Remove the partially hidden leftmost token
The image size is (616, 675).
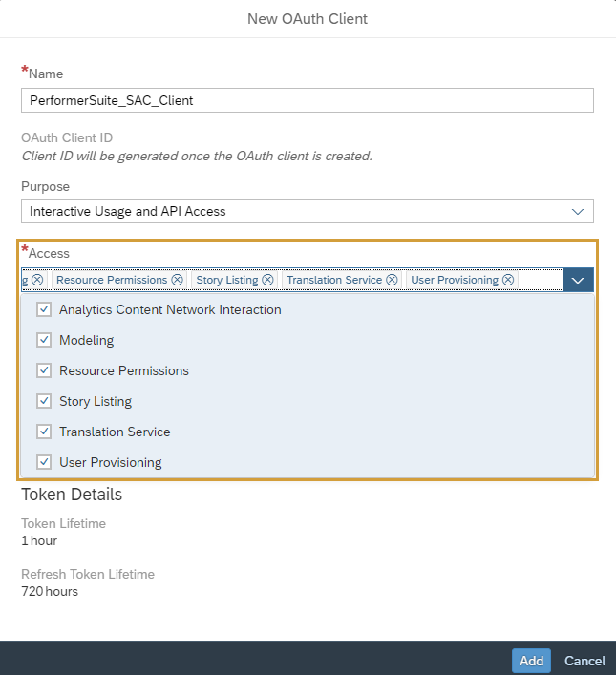pyautogui.click(x=37, y=280)
